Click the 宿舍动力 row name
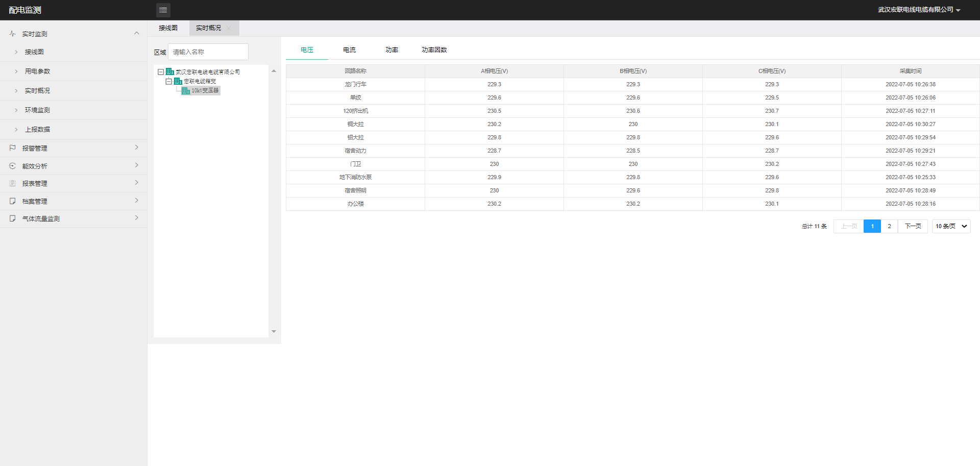This screenshot has width=980, height=466. click(355, 151)
